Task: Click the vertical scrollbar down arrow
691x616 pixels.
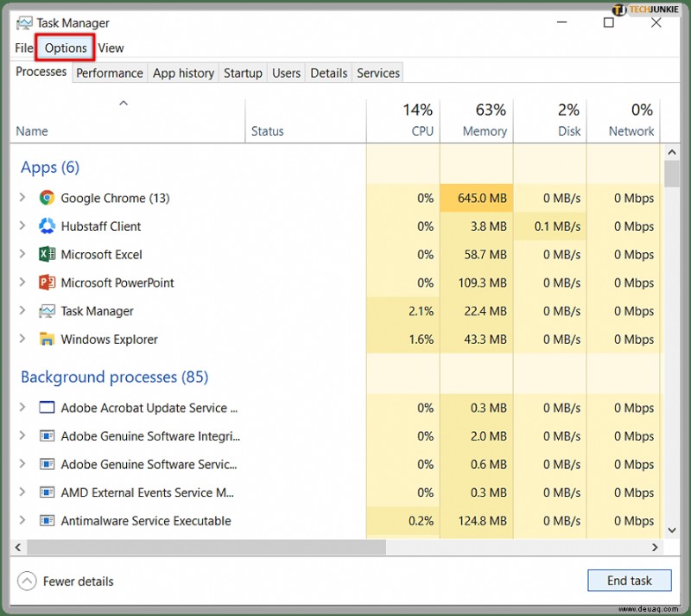Action: pos(672,530)
